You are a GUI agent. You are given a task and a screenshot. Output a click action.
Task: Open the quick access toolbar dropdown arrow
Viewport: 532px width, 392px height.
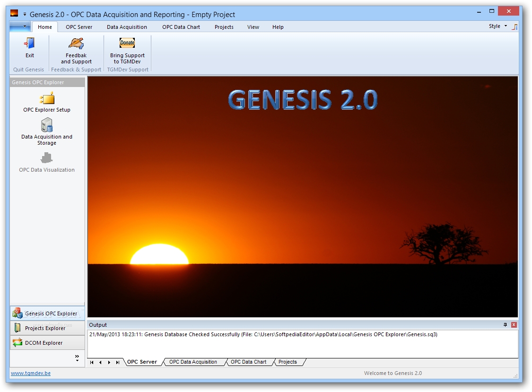coord(25,14)
